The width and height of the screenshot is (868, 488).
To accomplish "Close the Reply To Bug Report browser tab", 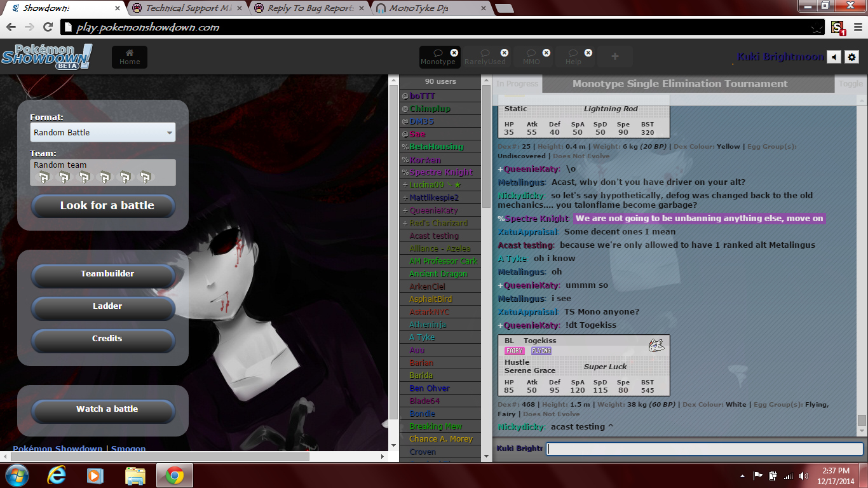I will click(361, 8).
